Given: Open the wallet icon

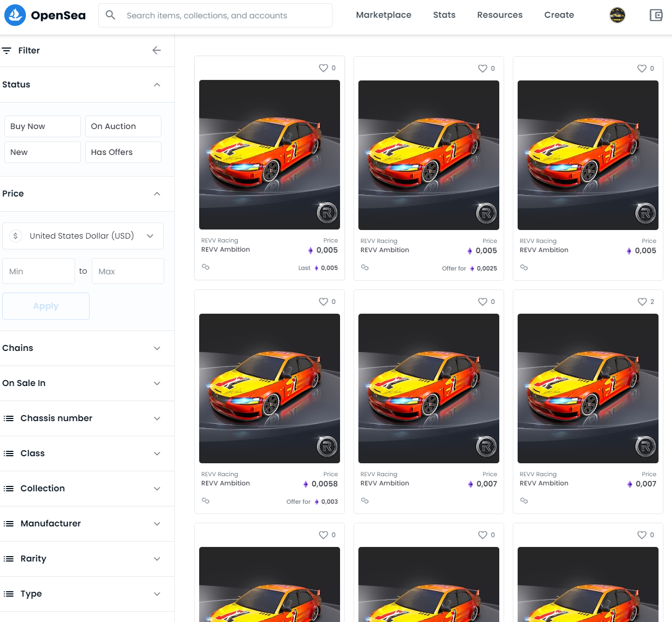Looking at the screenshot, I should (x=656, y=15).
